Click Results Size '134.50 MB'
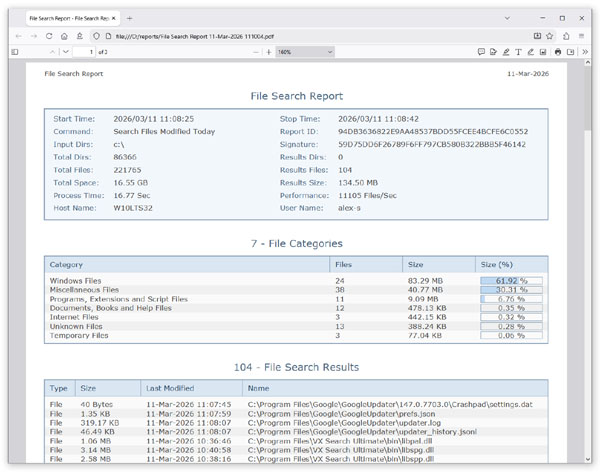Screen dimensions: 600x472 tap(358, 183)
